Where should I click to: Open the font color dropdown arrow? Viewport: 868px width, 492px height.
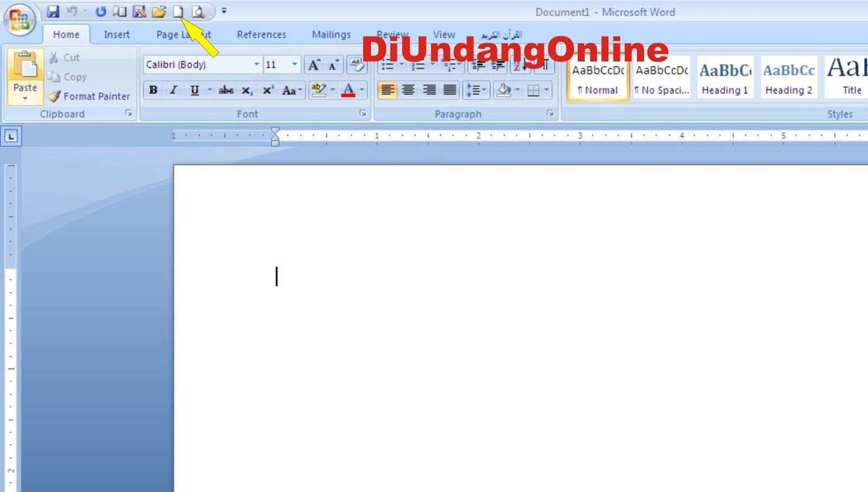click(x=362, y=90)
